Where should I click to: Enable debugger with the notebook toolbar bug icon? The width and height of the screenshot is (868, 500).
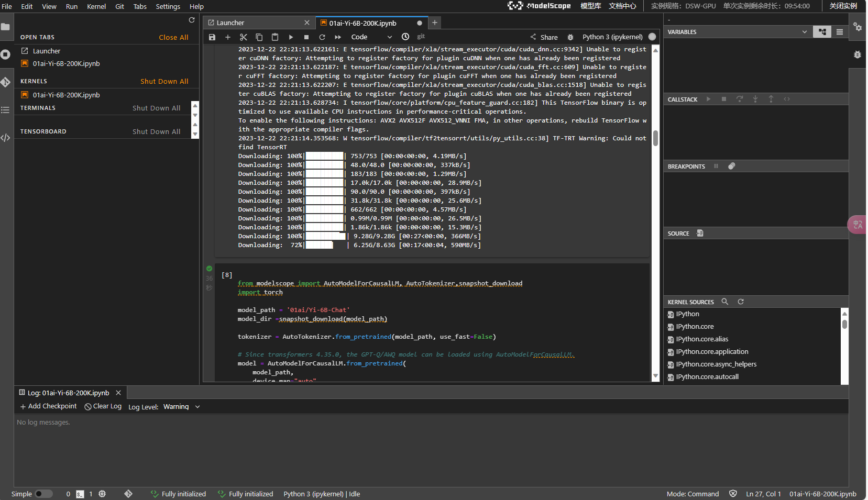pos(571,37)
